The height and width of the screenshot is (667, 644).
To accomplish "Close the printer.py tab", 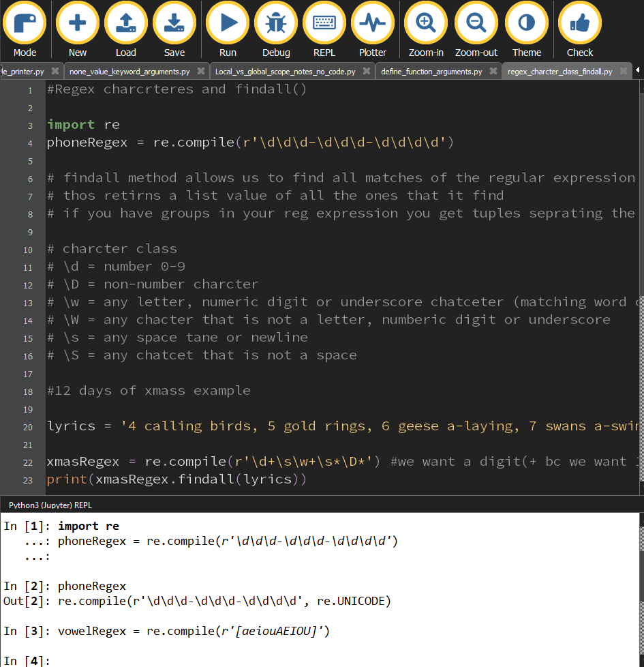I will pos(55,71).
